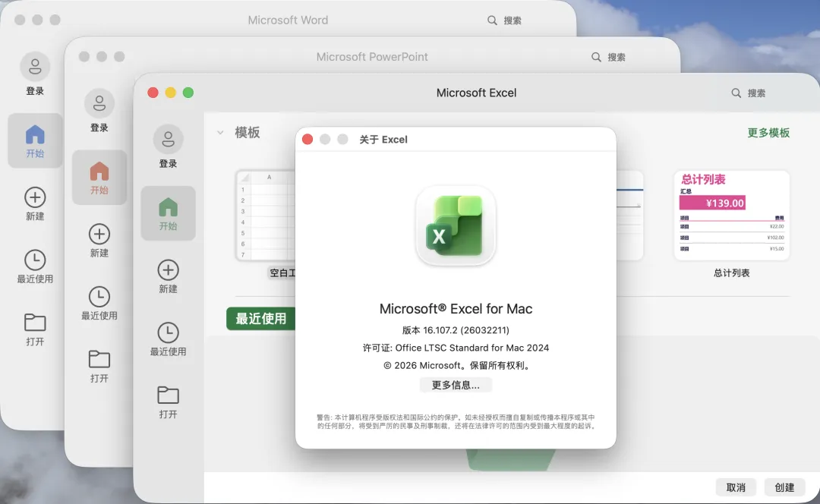Open the 更多模板 link

pyautogui.click(x=768, y=133)
